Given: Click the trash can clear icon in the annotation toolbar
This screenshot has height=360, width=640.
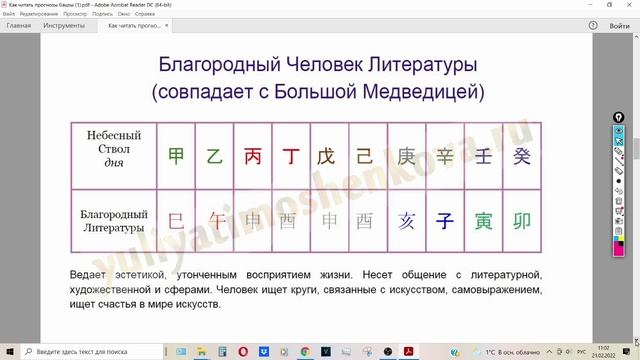Looking at the screenshot, I should pos(619,201).
